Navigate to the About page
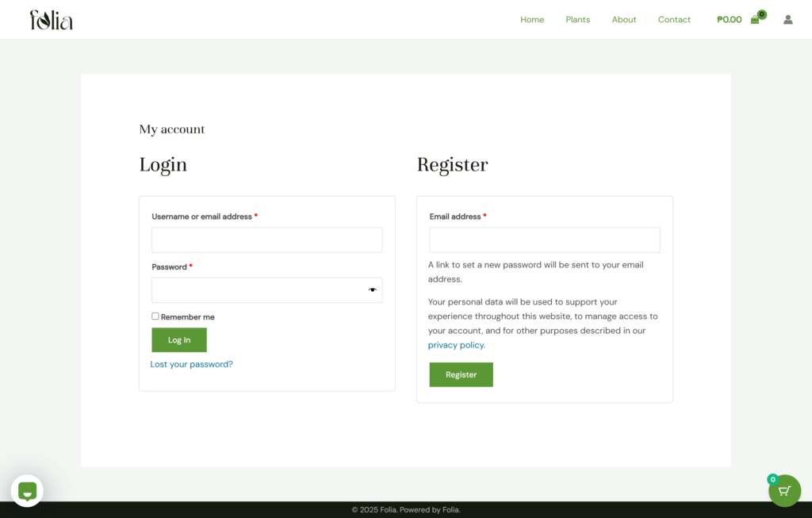Viewport: 812px width, 518px height. point(624,20)
